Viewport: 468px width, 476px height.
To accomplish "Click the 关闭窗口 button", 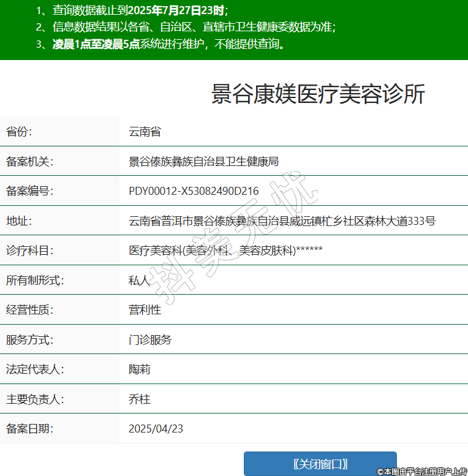I will (x=320, y=464).
